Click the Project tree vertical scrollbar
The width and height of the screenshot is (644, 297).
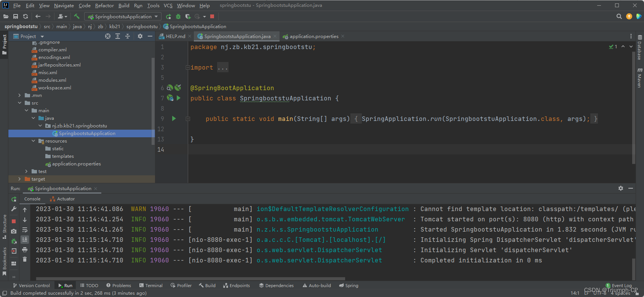tap(153, 101)
